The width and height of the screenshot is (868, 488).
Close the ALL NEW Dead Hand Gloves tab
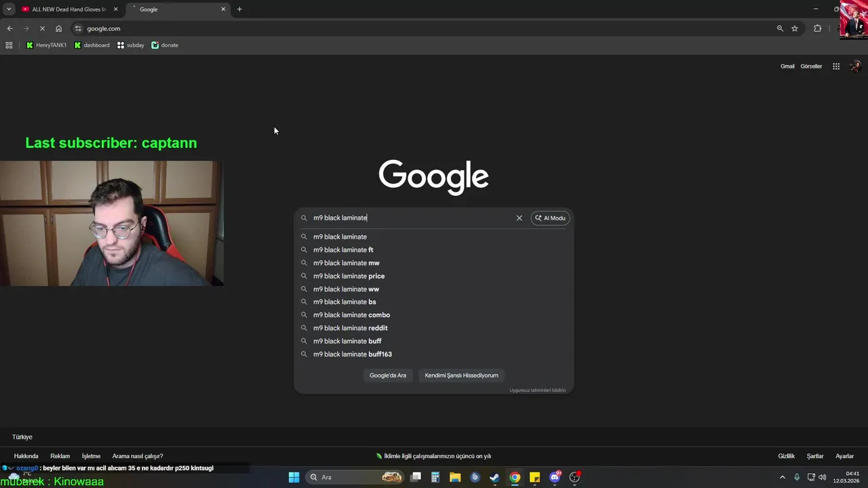click(x=115, y=9)
